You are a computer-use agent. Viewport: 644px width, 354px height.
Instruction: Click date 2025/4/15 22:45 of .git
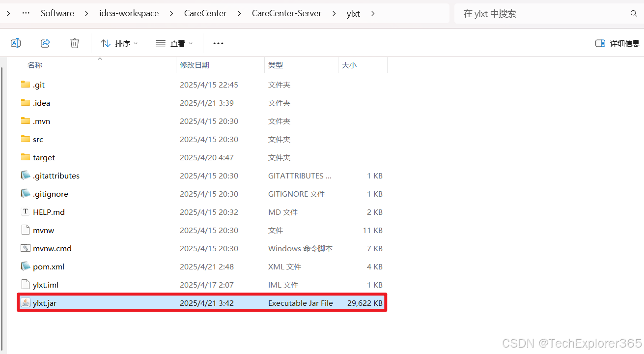(209, 85)
